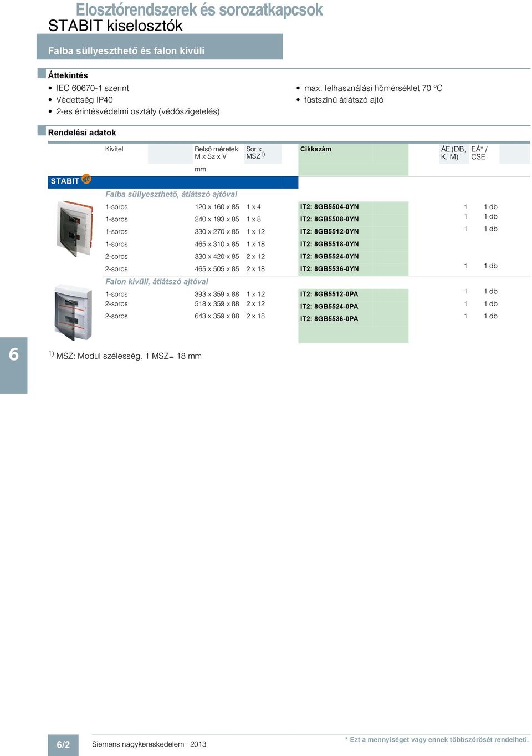
Task: Click dimension 240 x 193 x 85
Action: click(217, 219)
